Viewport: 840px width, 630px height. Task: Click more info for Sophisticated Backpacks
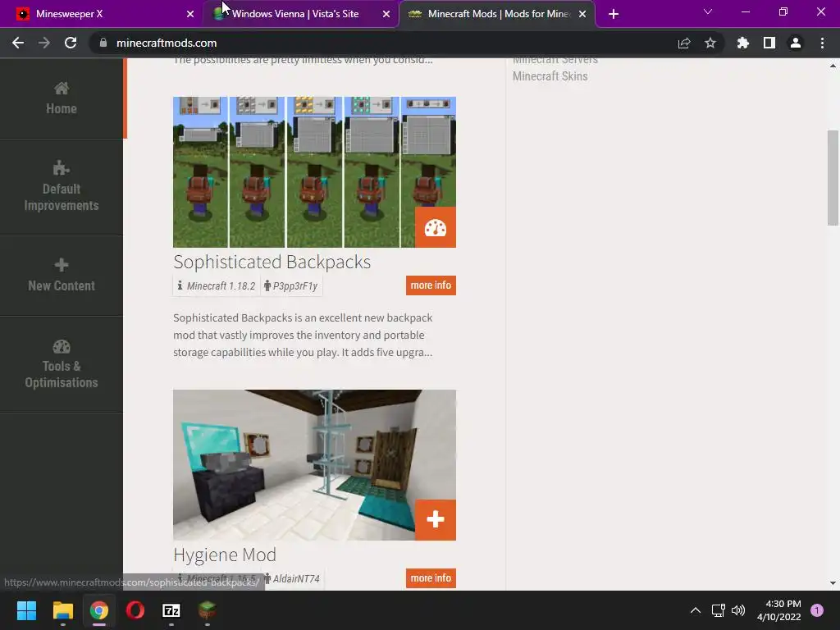[x=431, y=285]
